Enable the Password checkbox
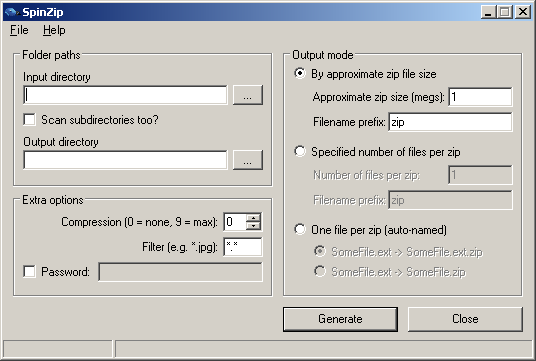Viewport: 536px width, 361px height. tap(29, 272)
